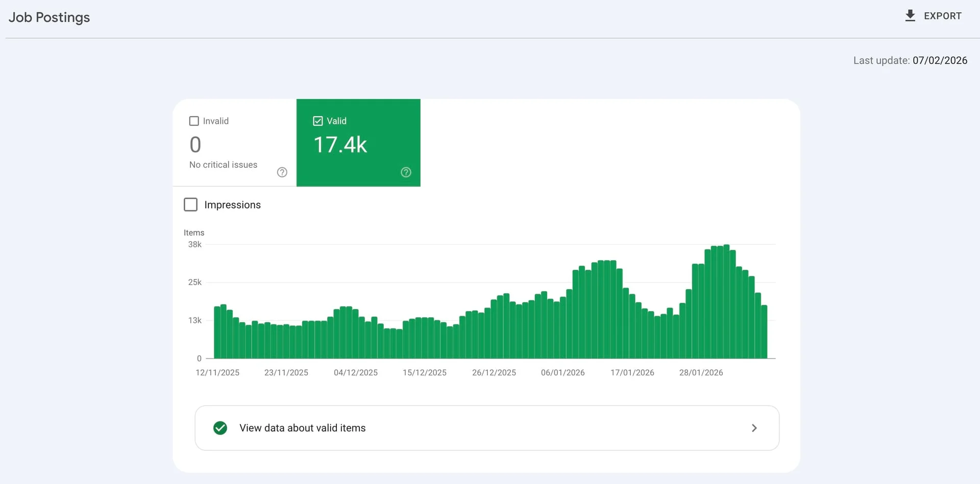Viewport: 980px width, 484px height.
Task: Open View data about valid items link
Action: [x=302, y=428]
